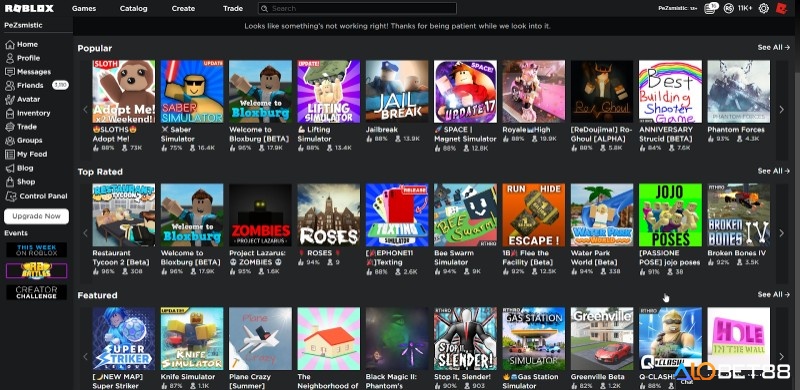Viewport: 800px width, 390px height.
Task: Click the Robux icon in header
Action: click(729, 8)
